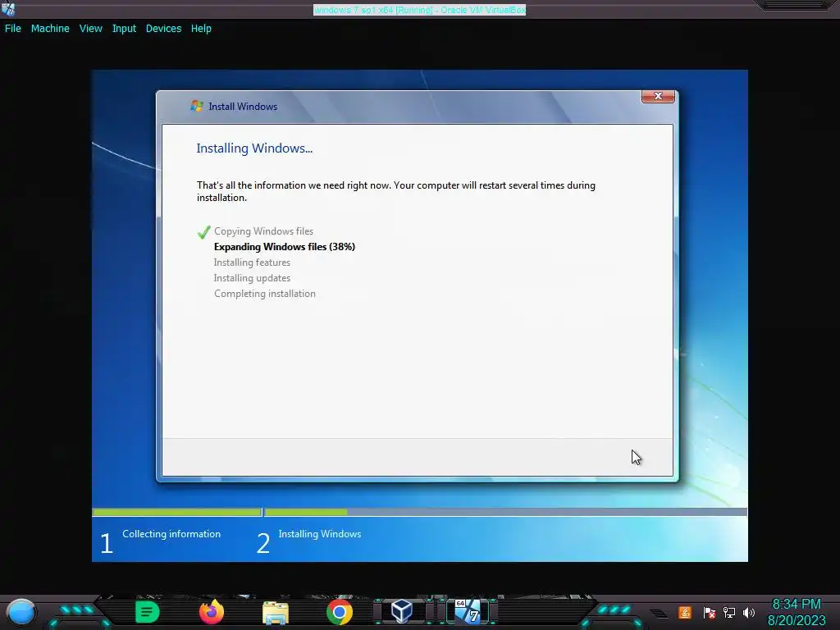The height and width of the screenshot is (630, 840).
Task: Open File Explorer from the taskbar
Action: (276, 612)
